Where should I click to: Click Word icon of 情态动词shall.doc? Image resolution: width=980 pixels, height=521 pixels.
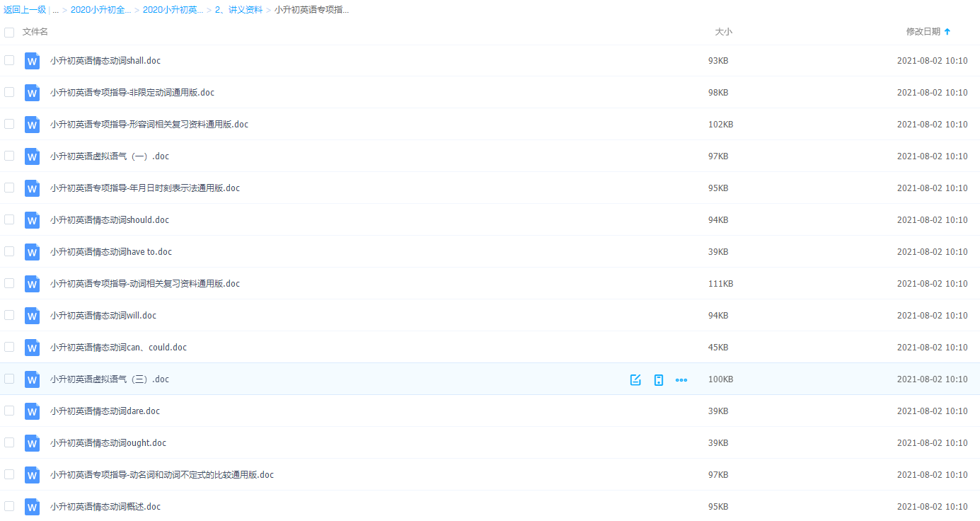(x=32, y=61)
